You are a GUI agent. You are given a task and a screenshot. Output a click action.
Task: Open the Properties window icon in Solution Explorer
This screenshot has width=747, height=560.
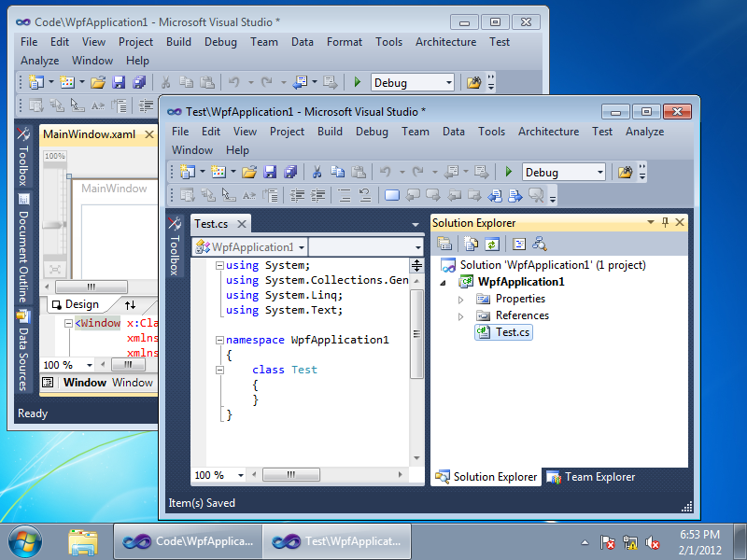click(x=444, y=244)
